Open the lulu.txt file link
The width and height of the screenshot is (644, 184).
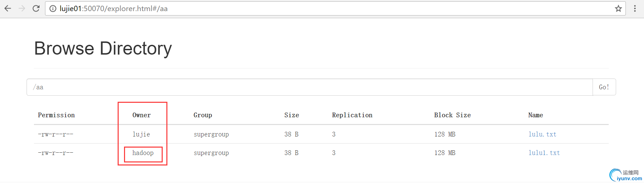542,134
